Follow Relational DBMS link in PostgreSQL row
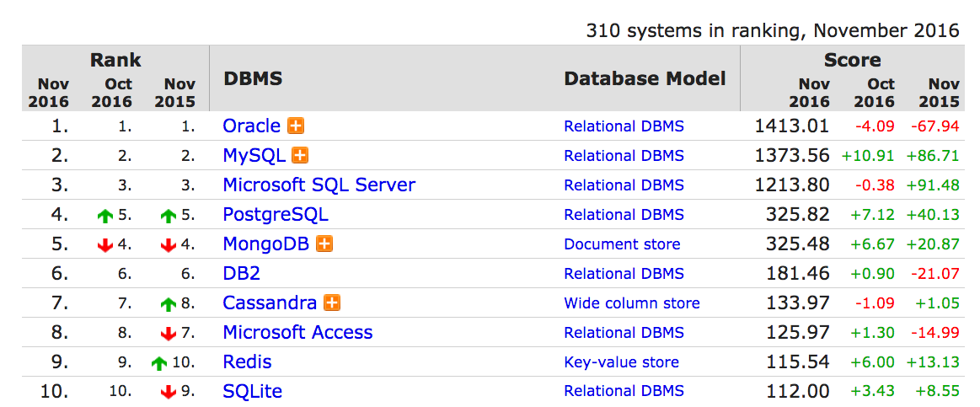Viewport: 980px width, 407px height. [x=624, y=214]
